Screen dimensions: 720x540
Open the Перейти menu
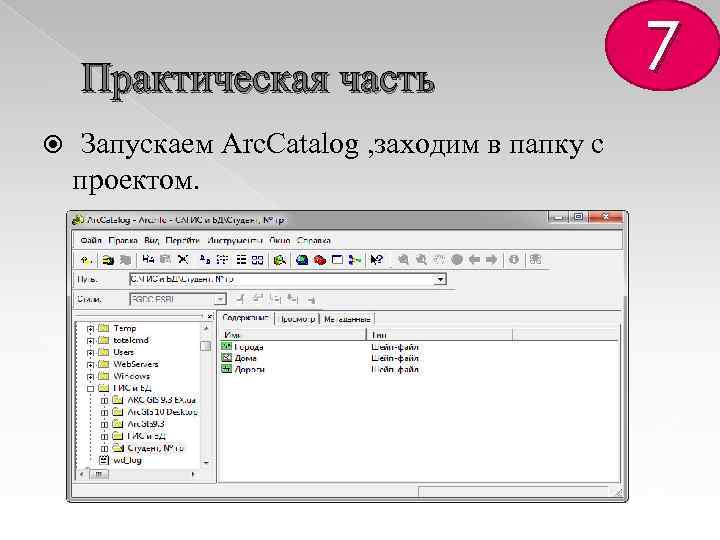182,240
